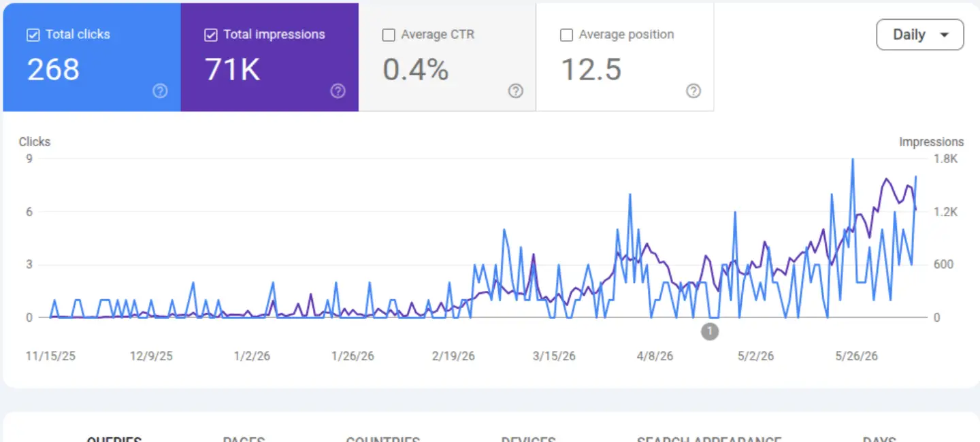
Task: Click the 1.8K impressions axis label
Action: point(945,159)
